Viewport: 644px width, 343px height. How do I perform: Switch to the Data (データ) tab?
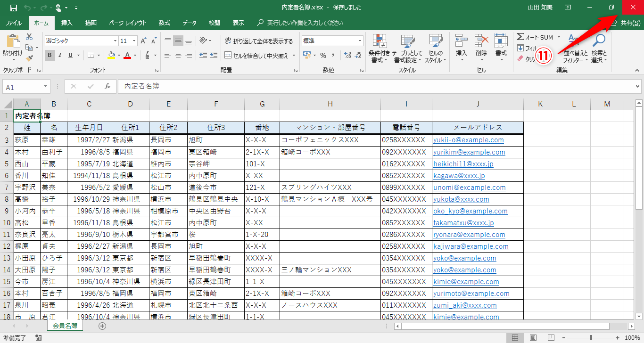[190, 23]
